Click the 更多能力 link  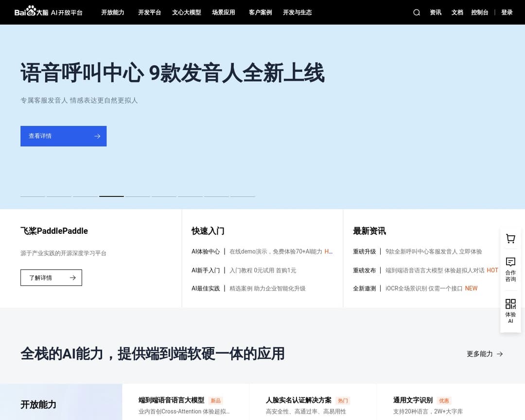pyautogui.click(x=485, y=354)
